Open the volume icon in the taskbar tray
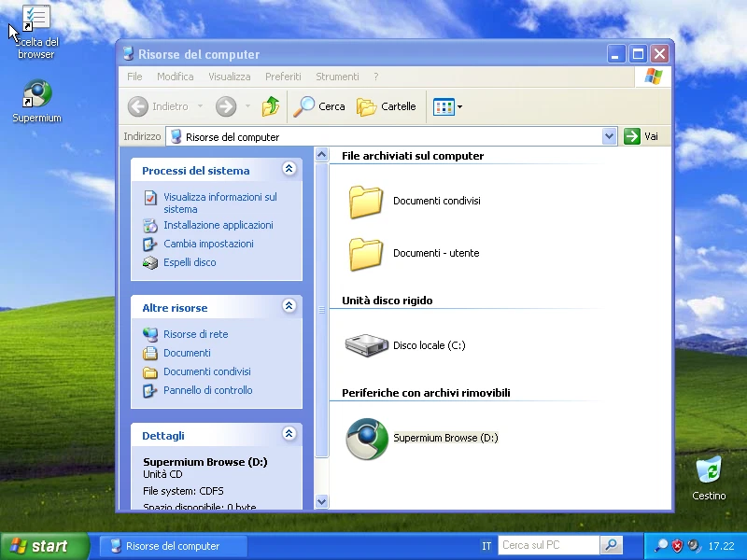The image size is (747, 560). click(692, 545)
